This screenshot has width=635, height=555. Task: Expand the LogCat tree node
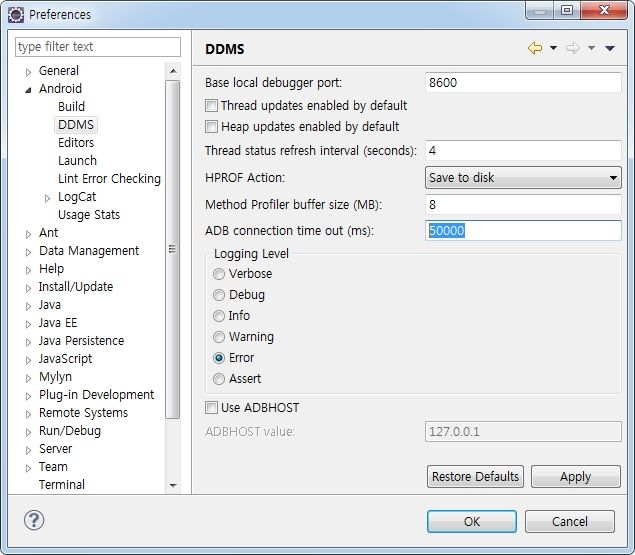[x=47, y=198]
